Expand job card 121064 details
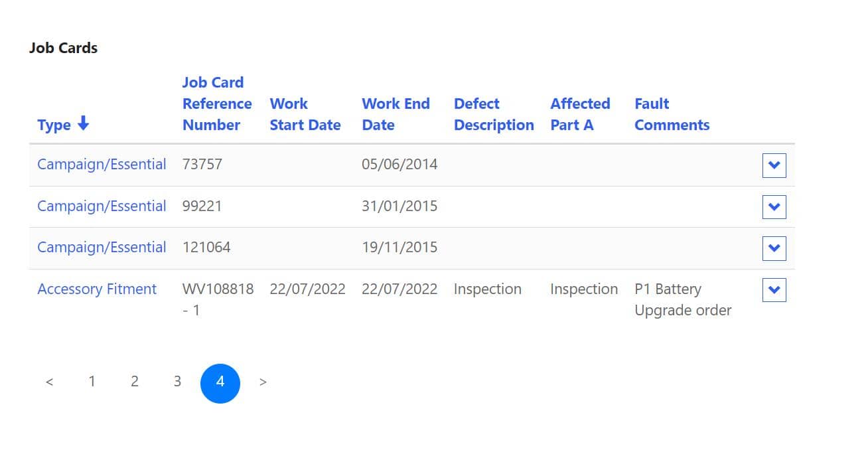 point(774,248)
